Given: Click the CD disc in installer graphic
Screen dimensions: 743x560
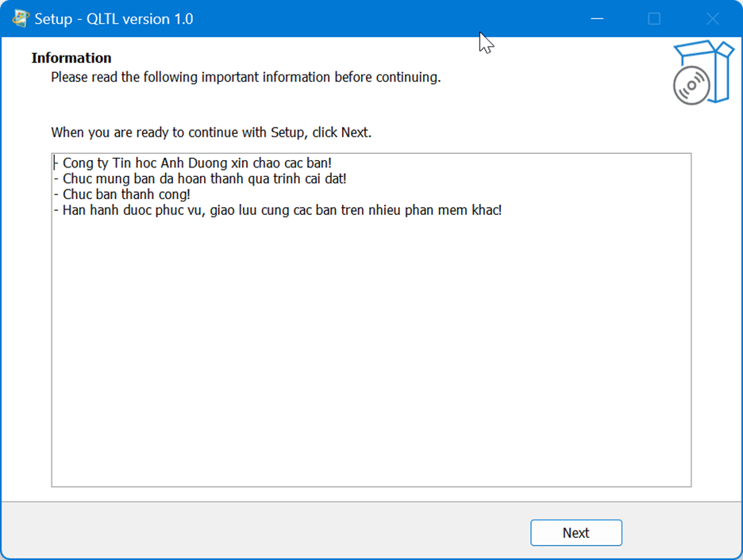Looking at the screenshot, I should click(691, 85).
